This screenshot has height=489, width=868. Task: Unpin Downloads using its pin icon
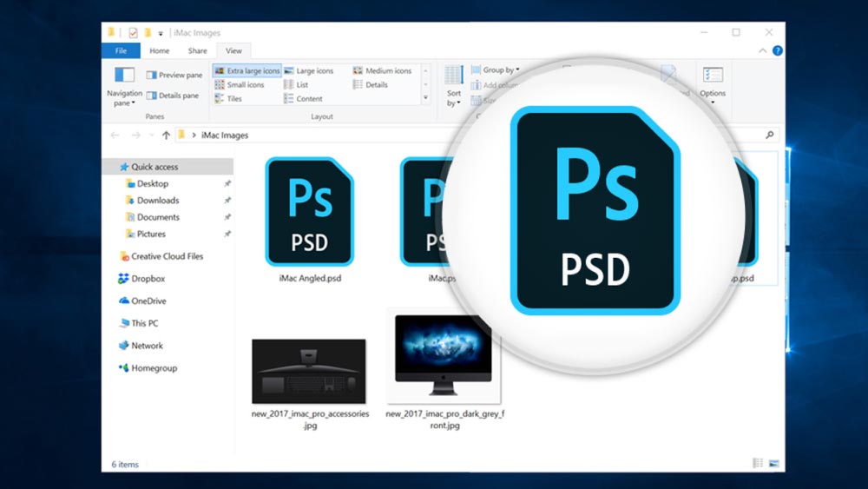227,200
